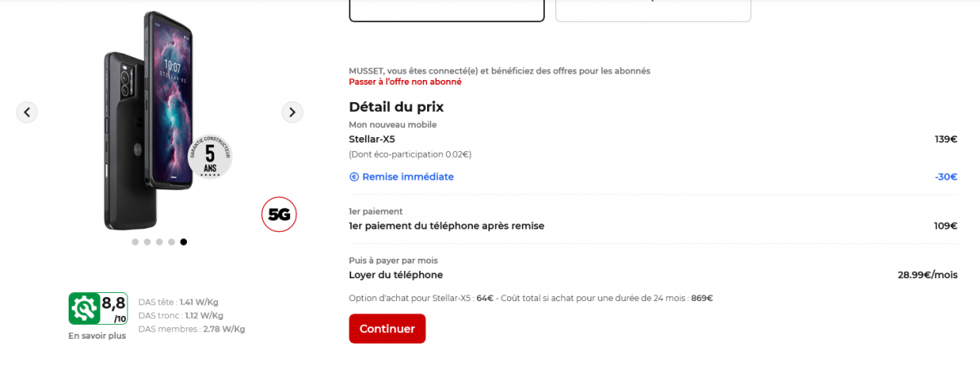Open the Remise immédiate details link
The image size is (980, 373).
click(x=408, y=177)
